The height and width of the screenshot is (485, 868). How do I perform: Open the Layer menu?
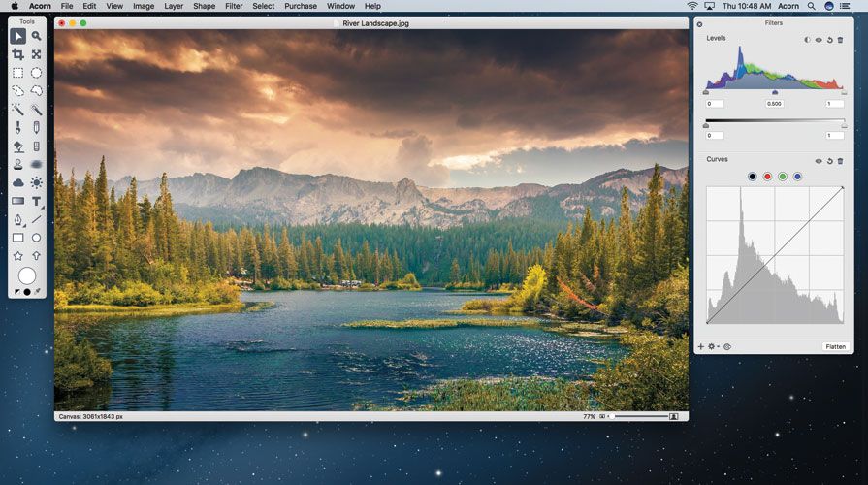click(x=174, y=6)
